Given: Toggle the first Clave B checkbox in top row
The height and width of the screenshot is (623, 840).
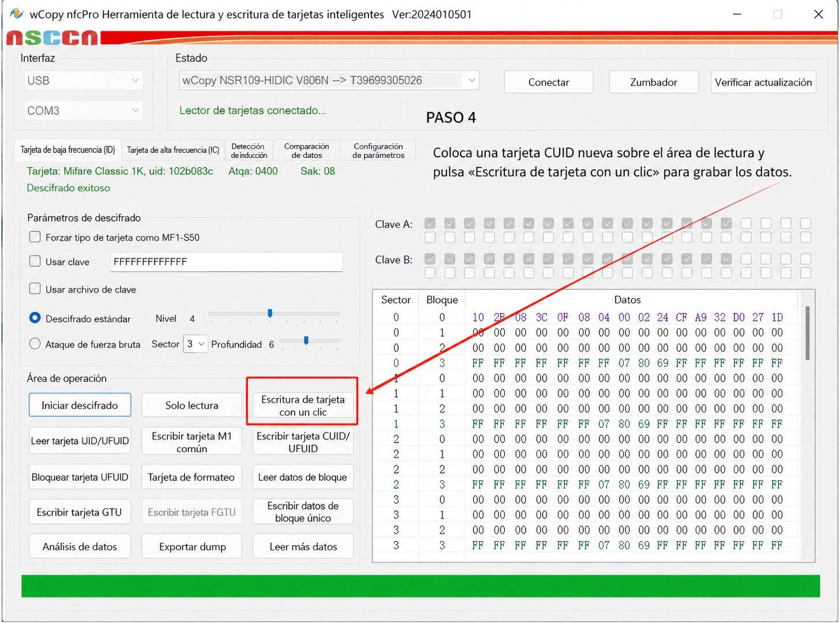Looking at the screenshot, I should pos(430,259).
